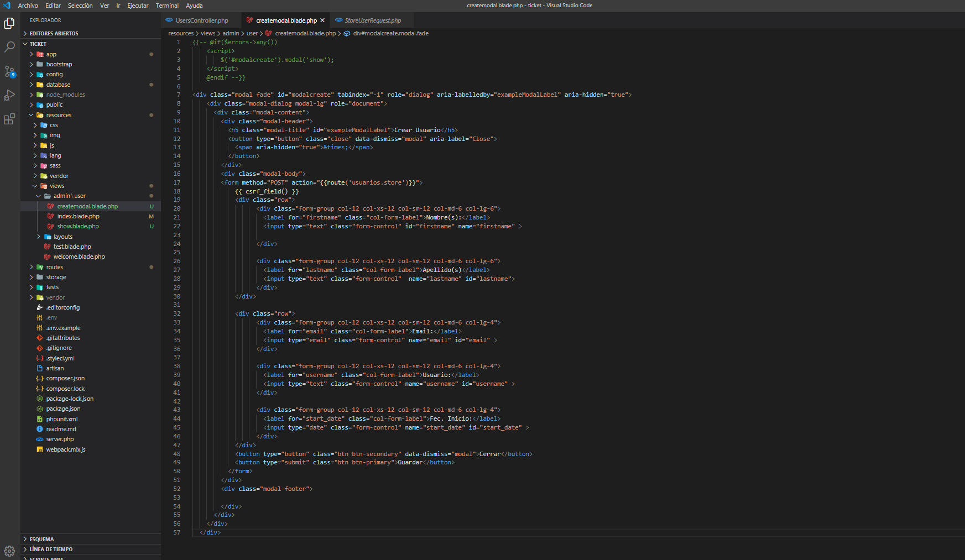Open the Terminal menu
The height and width of the screenshot is (560, 965).
(167, 6)
